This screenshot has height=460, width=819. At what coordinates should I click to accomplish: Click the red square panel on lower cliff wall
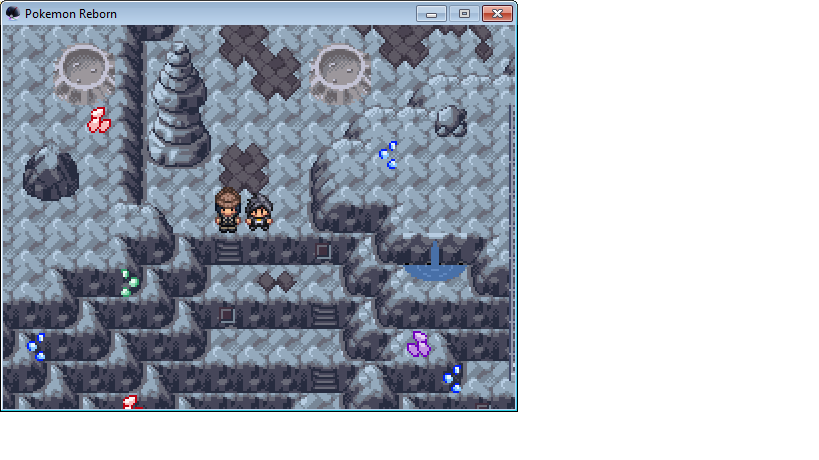pos(227,315)
